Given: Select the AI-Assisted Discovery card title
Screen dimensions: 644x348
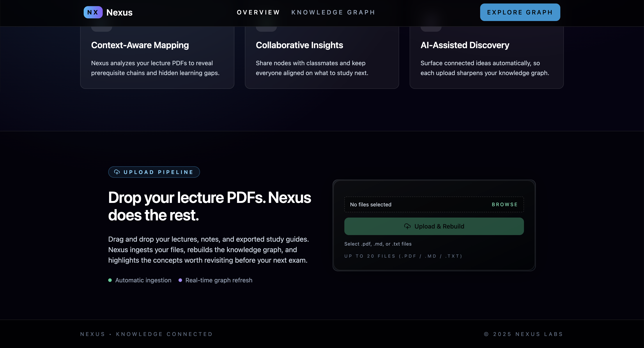Looking at the screenshot, I should [465, 45].
